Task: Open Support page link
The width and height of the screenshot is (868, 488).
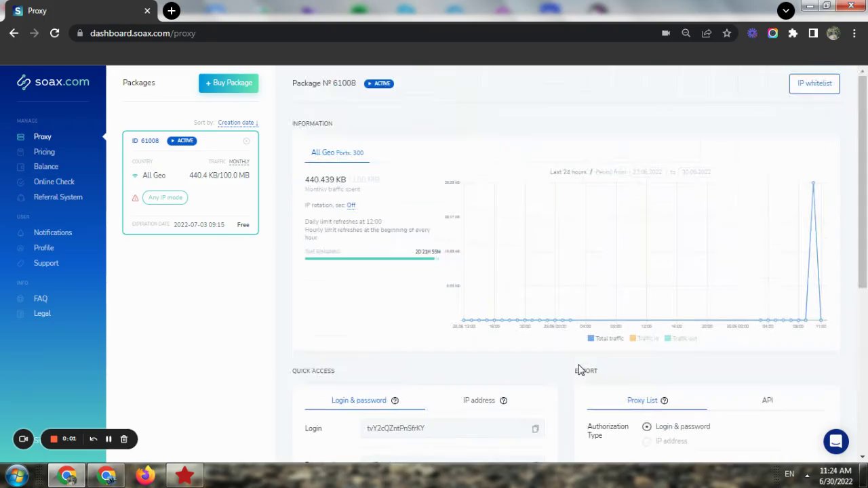Action: (x=46, y=263)
